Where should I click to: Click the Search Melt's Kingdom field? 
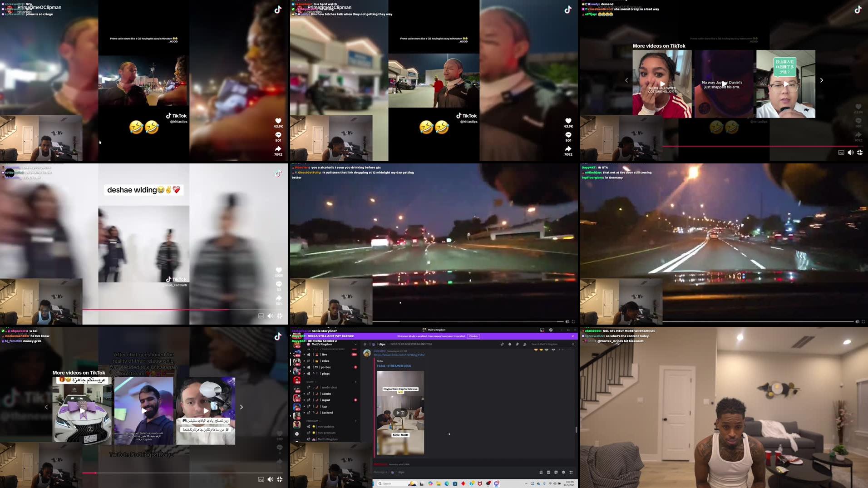coord(545,344)
